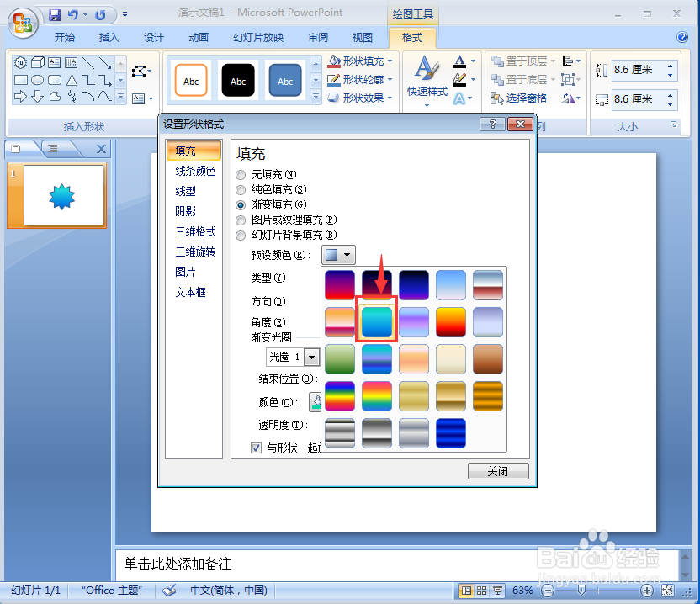Open the 设计 ribbon tab
Viewport: 700px width, 604px height.
point(154,38)
